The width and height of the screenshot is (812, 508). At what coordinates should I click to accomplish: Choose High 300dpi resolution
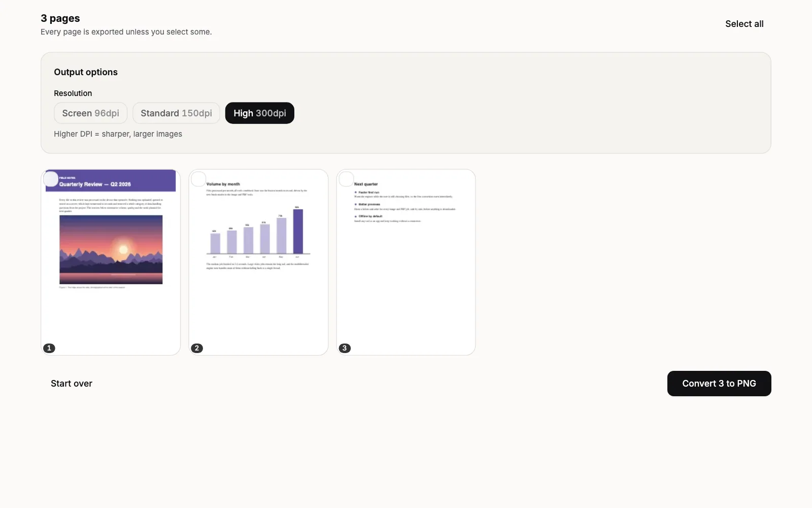tap(260, 113)
